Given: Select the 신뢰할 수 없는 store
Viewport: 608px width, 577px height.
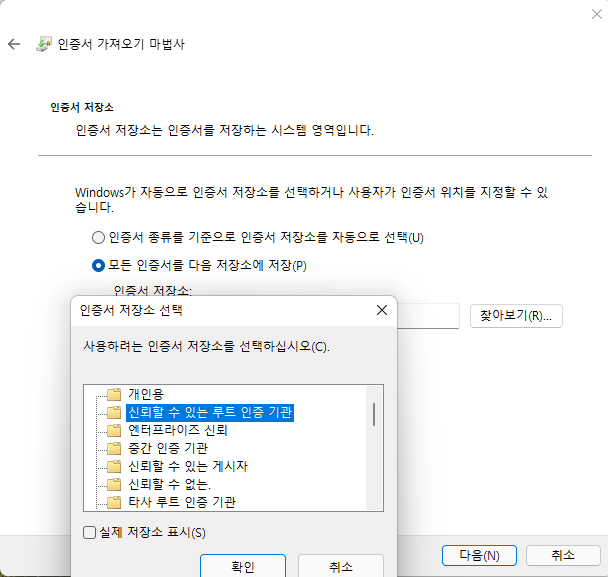Looking at the screenshot, I should tap(169, 484).
